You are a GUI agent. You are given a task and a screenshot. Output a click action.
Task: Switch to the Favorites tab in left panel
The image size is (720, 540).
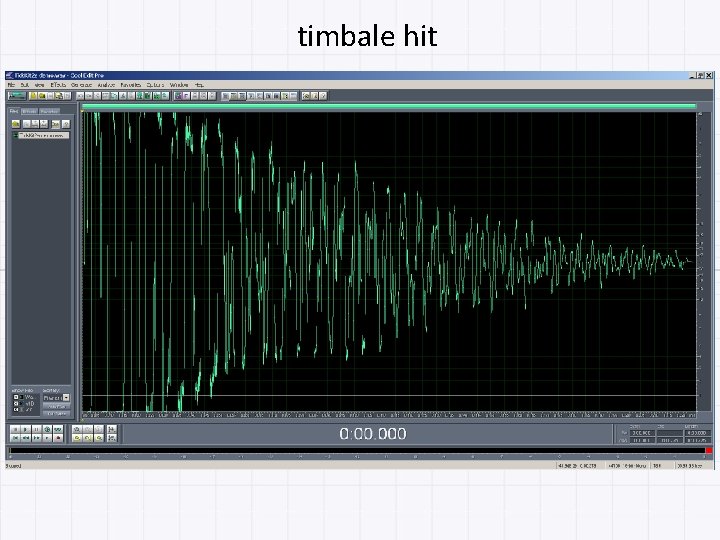50,111
